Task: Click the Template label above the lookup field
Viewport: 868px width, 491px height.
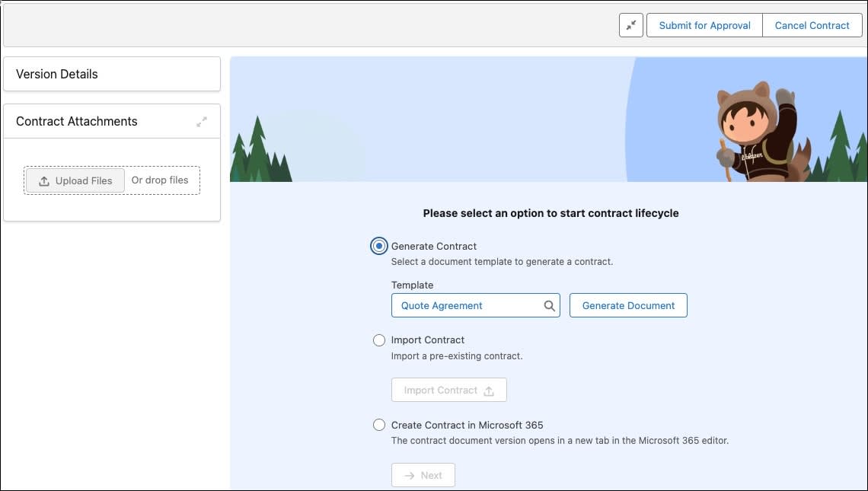Action: click(413, 285)
